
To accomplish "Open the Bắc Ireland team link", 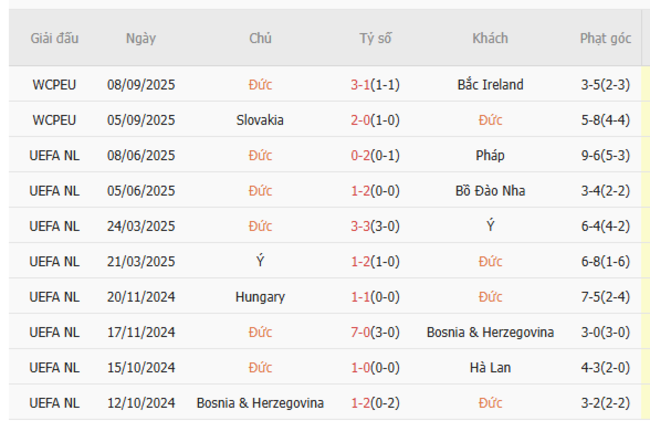I will click(490, 85).
